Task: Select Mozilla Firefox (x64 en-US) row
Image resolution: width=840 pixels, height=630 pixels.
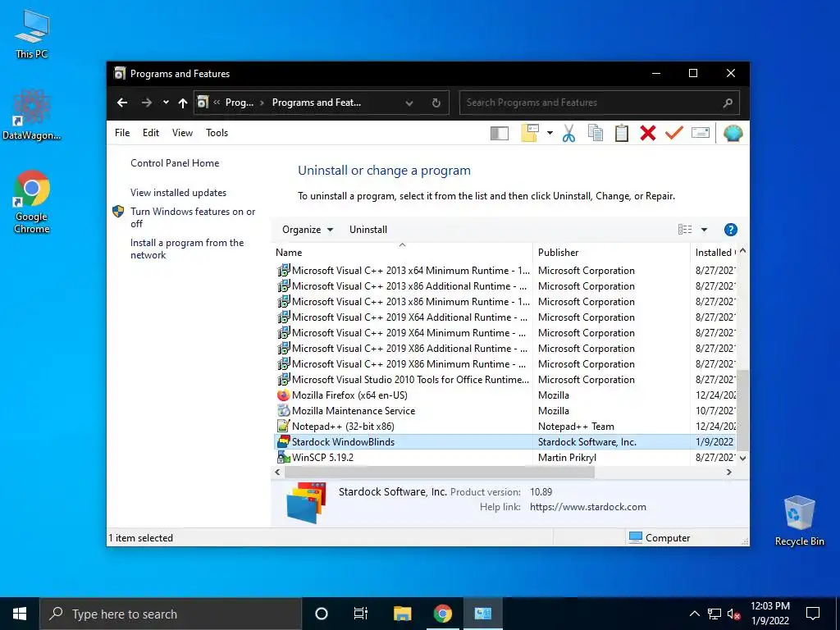Action: click(x=505, y=395)
